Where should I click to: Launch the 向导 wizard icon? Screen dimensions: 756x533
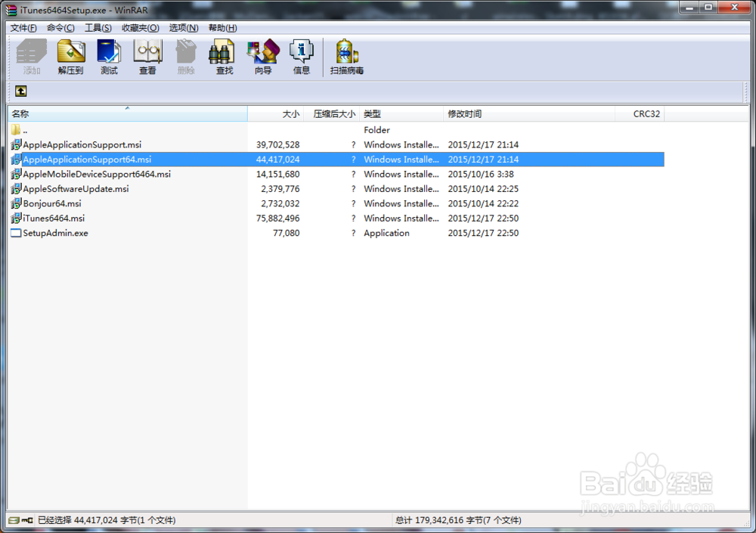click(x=262, y=57)
